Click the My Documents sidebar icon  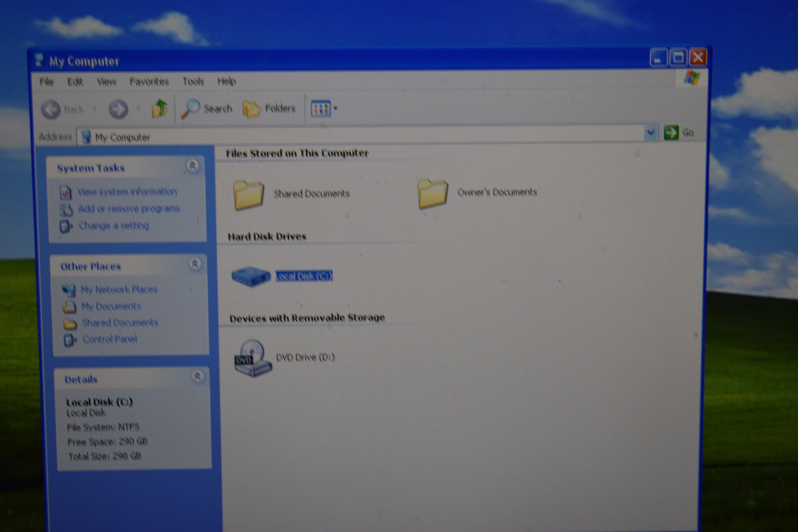69,307
